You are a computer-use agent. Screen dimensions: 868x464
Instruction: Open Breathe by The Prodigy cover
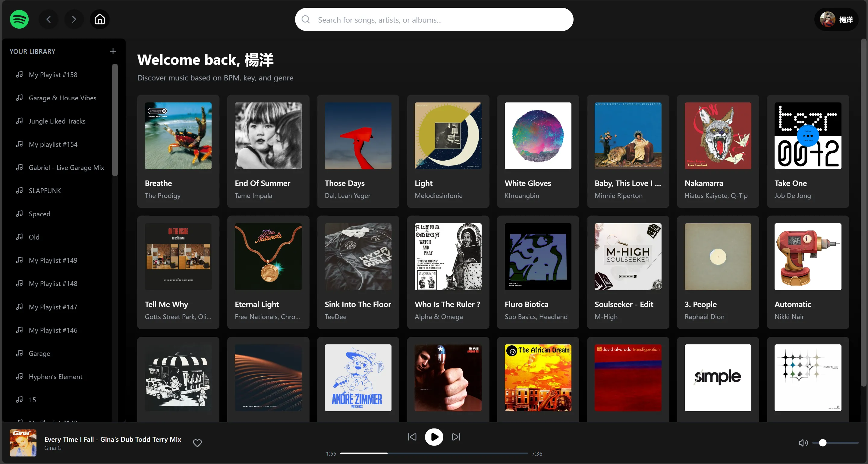(178, 136)
